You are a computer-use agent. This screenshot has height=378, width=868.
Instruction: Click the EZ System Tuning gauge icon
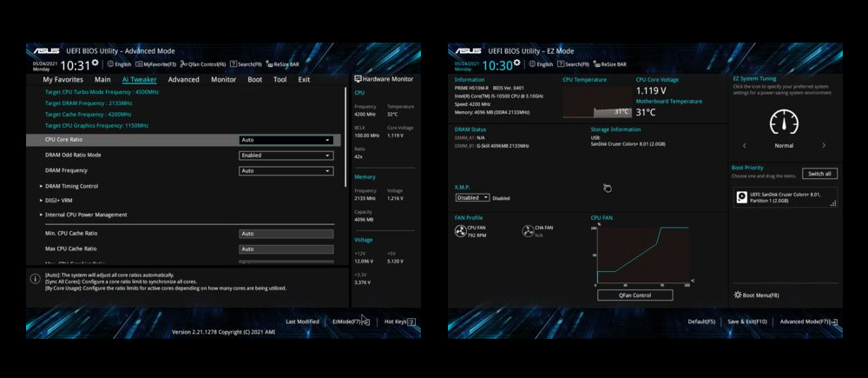783,122
